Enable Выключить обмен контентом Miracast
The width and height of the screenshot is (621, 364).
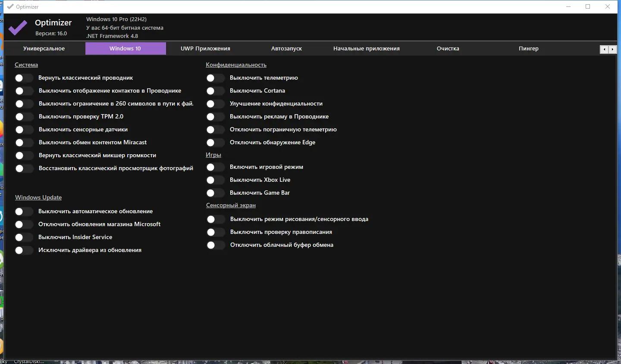[x=24, y=143]
